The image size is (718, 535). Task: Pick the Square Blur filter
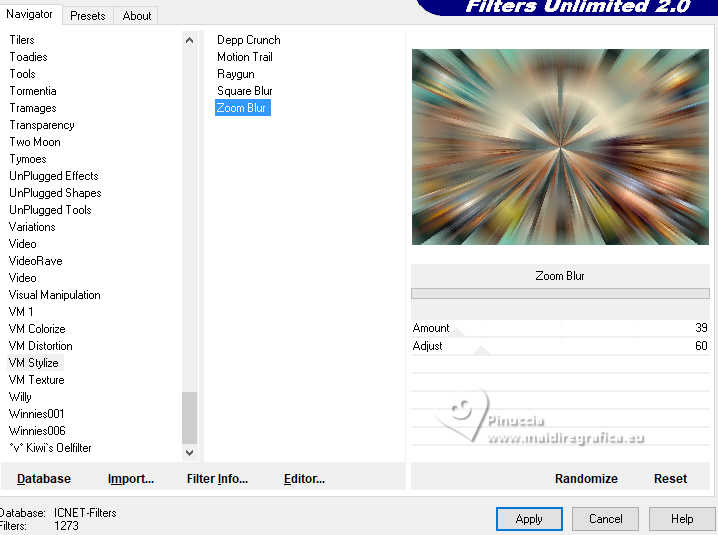click(245, 91)
